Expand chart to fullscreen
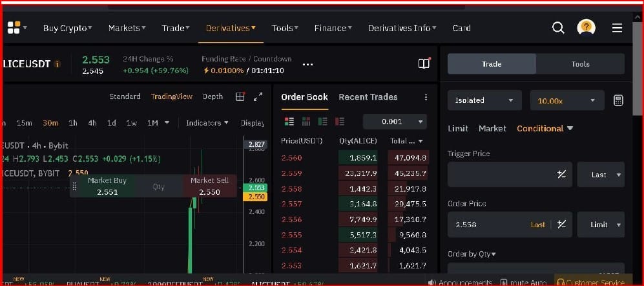This screenshot has width=644, height=286. (x=258, y=97)
